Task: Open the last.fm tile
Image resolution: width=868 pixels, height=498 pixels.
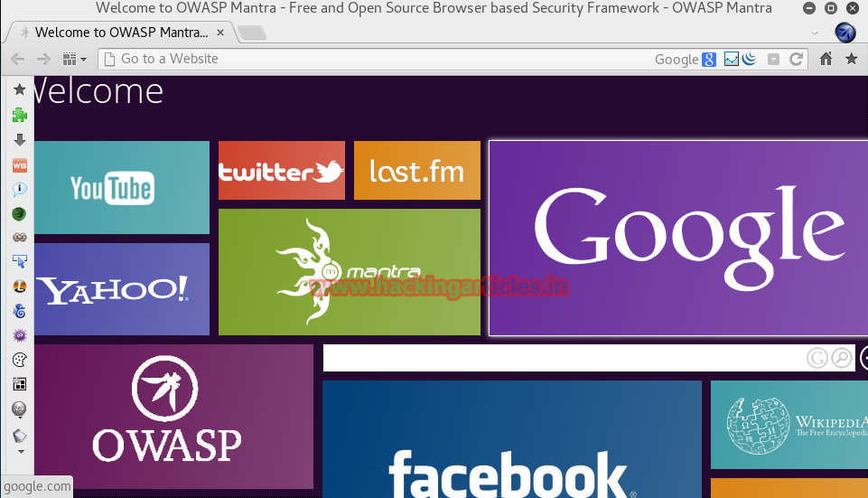Action: pos(417,170)
